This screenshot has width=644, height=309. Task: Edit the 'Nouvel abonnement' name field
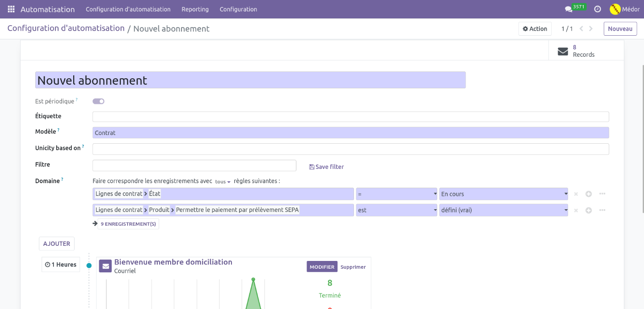coord(250,80)
